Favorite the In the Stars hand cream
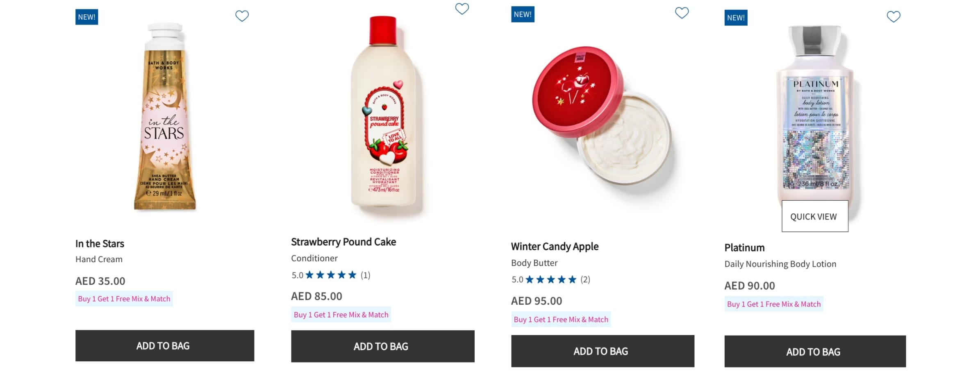 [242, 16]
